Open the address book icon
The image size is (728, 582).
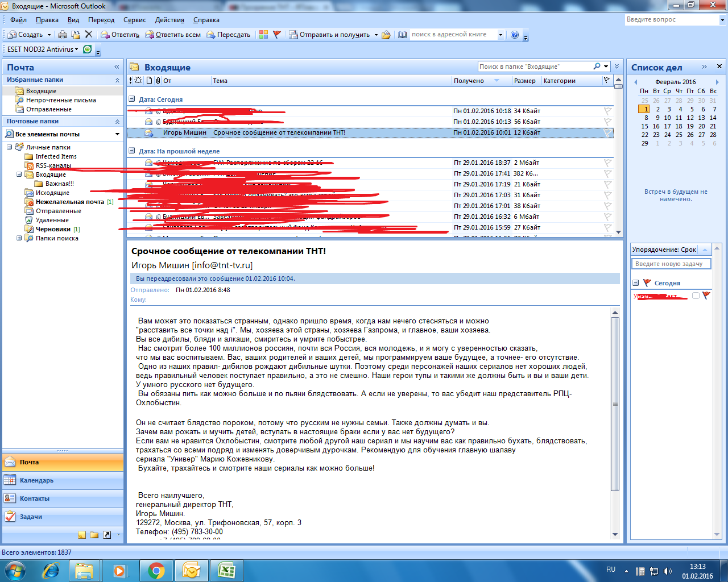(402, 35)
